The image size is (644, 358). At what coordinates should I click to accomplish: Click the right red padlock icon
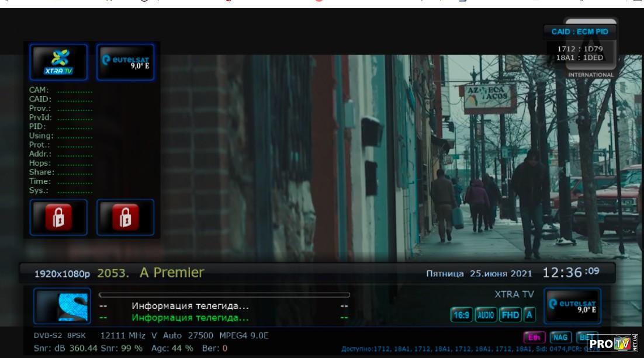[125, 217]
